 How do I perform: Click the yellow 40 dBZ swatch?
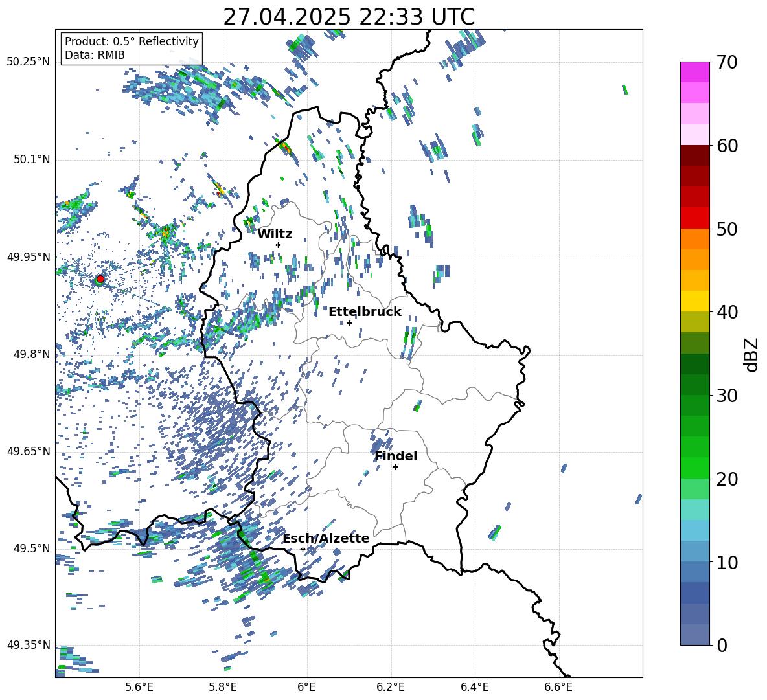694,301
